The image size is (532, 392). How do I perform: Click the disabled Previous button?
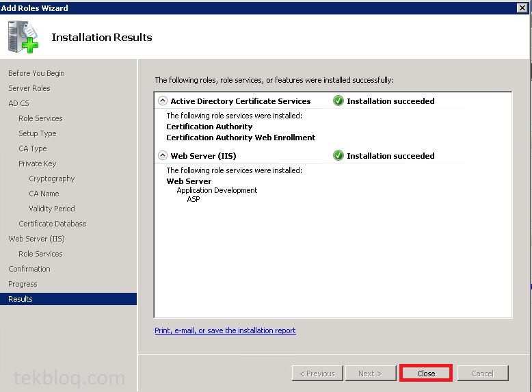(x=317, y=374)
